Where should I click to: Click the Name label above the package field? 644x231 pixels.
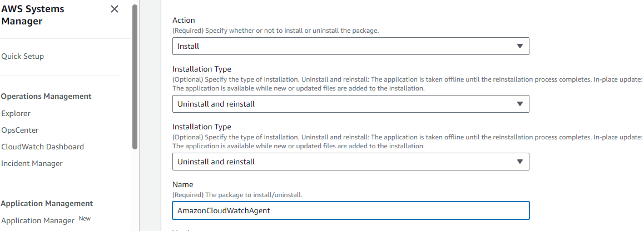click(183, 184)
